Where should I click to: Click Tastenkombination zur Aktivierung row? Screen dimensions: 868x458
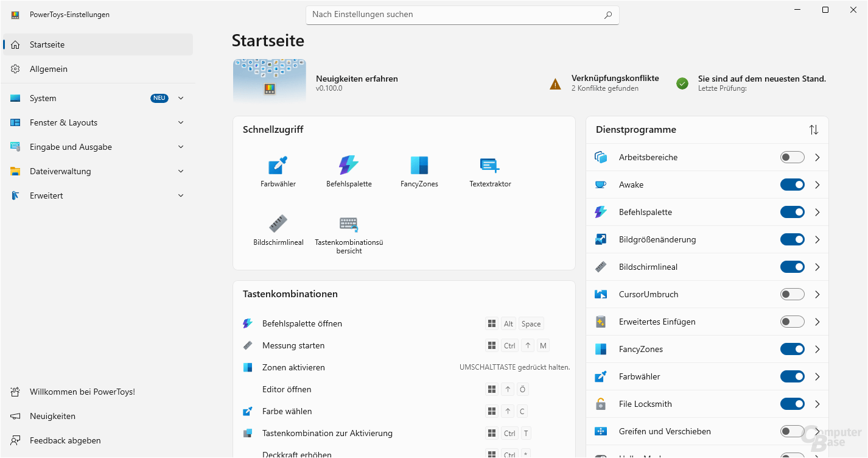[x=404, y=433]
